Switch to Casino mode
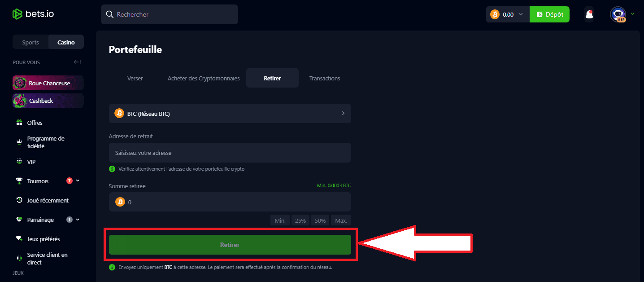The width and height of the screenshot is (644, 282). pyautogui.click(x=66, y=42)
